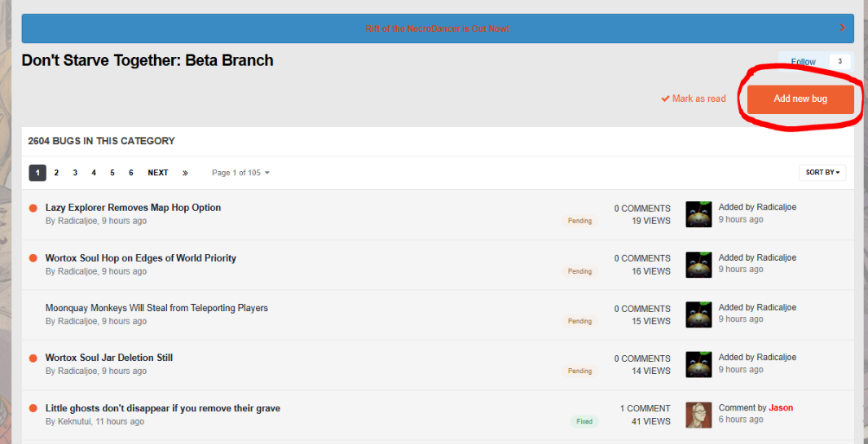Click unread dot for Wortox Soul Hop bug

point(33,258)
